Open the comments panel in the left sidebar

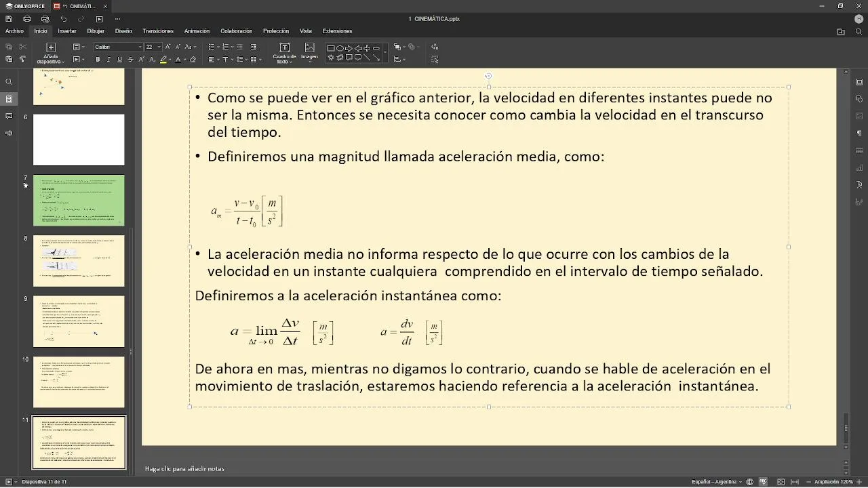click(9, 116)
